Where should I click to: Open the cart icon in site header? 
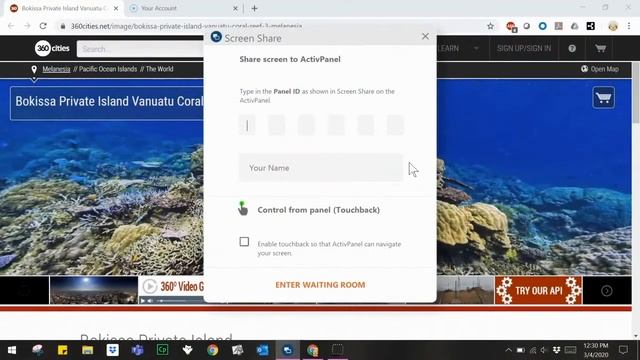tap(600, 48)
